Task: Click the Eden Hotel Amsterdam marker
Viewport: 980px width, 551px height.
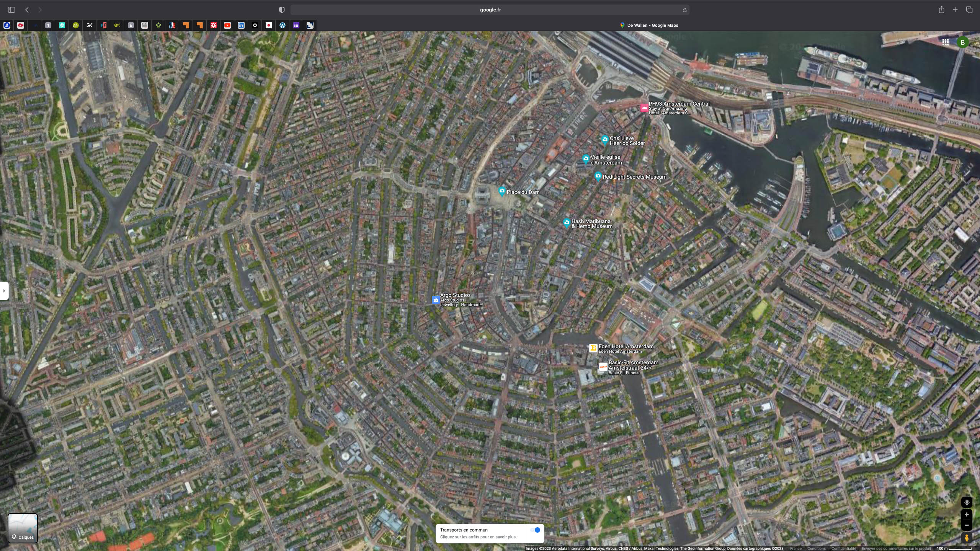Action: 593,348
